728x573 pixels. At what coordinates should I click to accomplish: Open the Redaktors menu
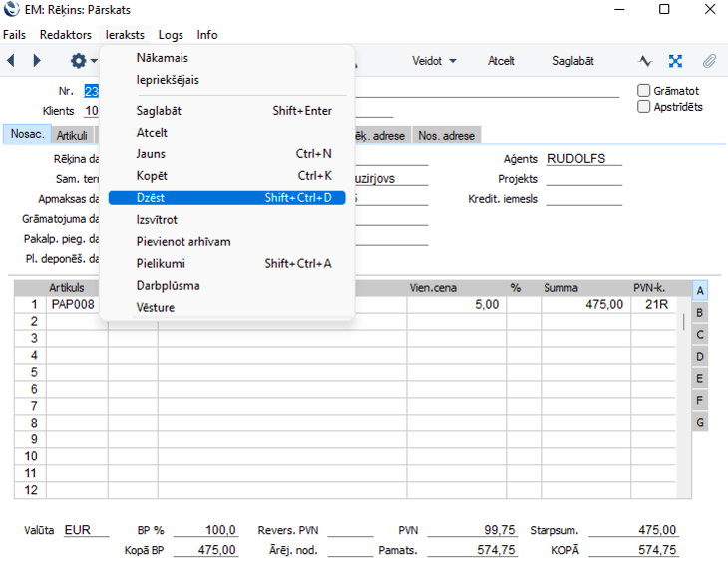(x=66, y=35)
